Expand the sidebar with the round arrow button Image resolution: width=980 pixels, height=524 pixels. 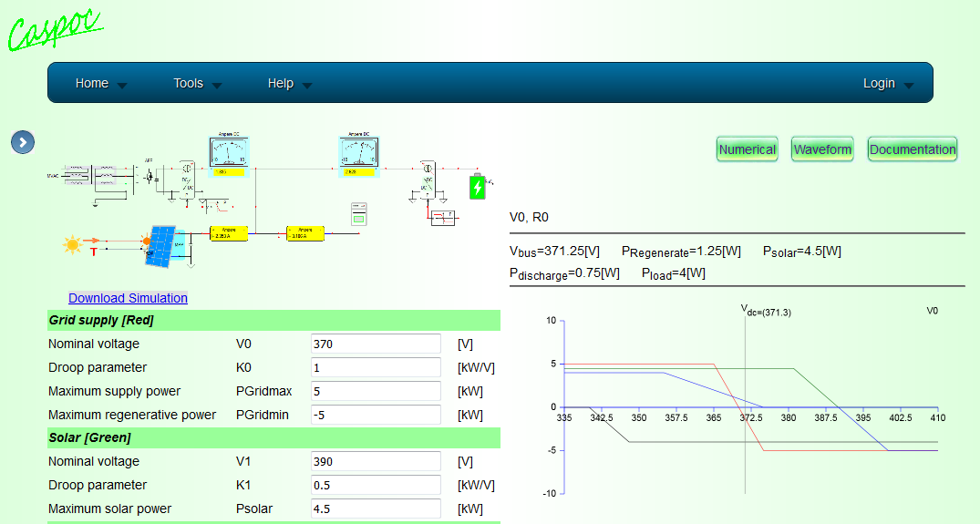[23, 141]
